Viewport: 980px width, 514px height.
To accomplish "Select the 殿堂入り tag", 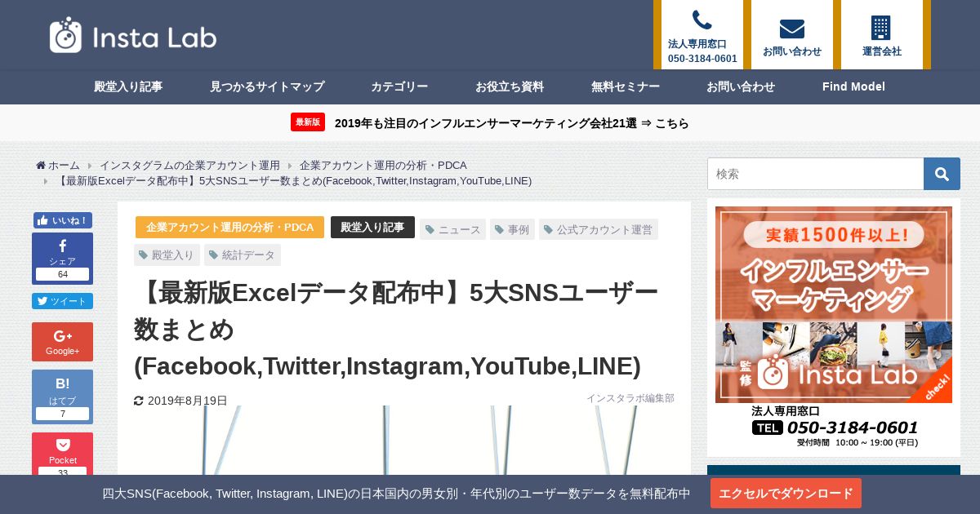I will point(167,255).
